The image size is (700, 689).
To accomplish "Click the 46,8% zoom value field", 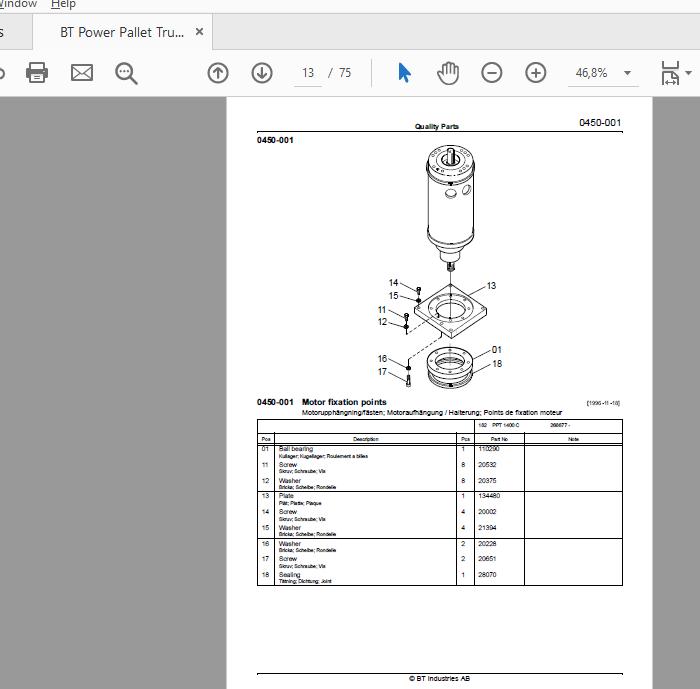I will pos(592,73).
